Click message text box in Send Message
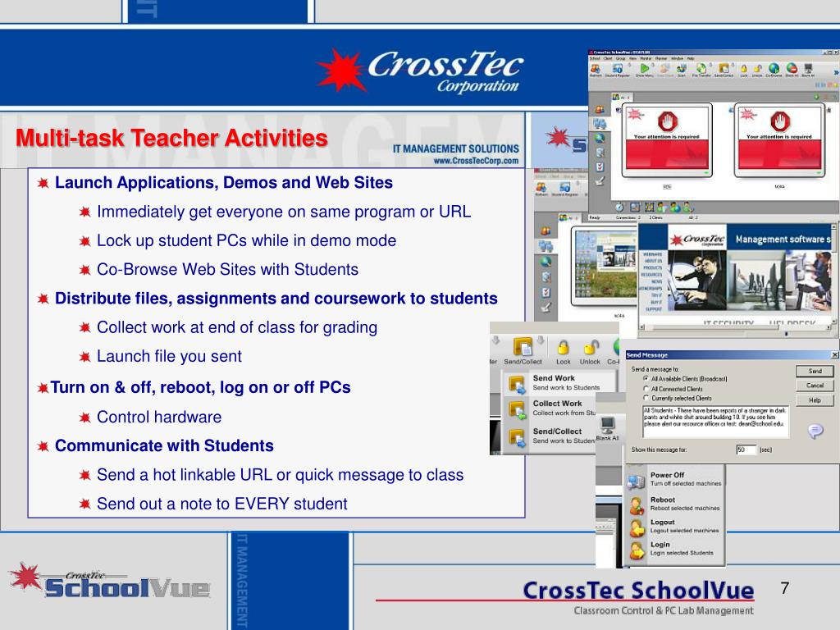Viewport: 840px width, 630px height. pos(715,422)
